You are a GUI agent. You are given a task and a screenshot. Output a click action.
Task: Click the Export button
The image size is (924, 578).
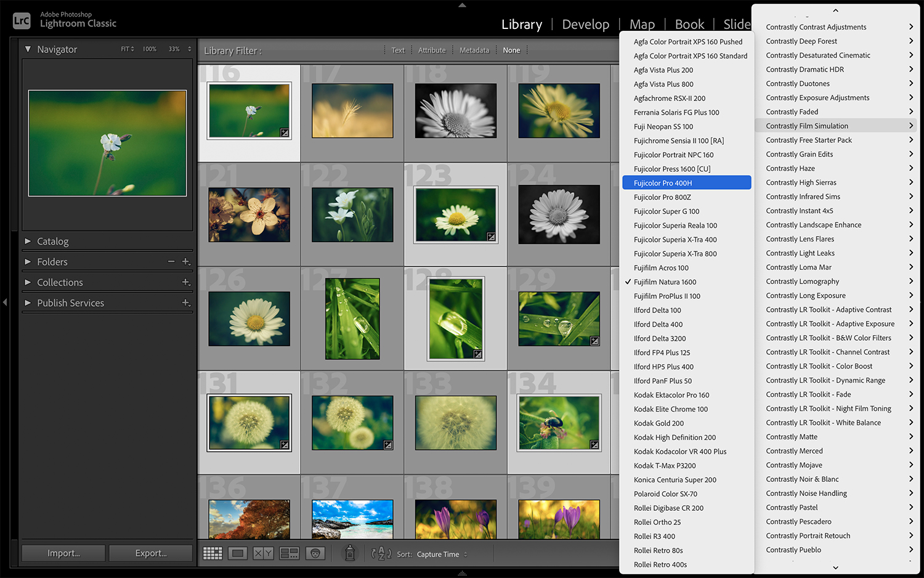151,553
